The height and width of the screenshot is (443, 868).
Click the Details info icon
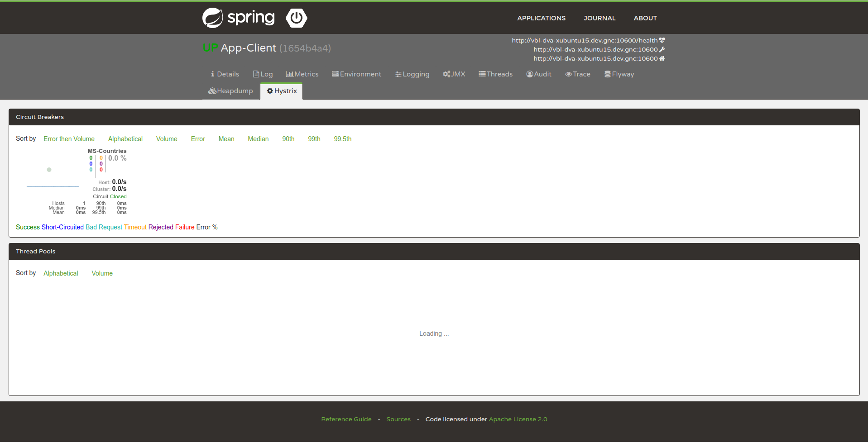tap(212, 74)
